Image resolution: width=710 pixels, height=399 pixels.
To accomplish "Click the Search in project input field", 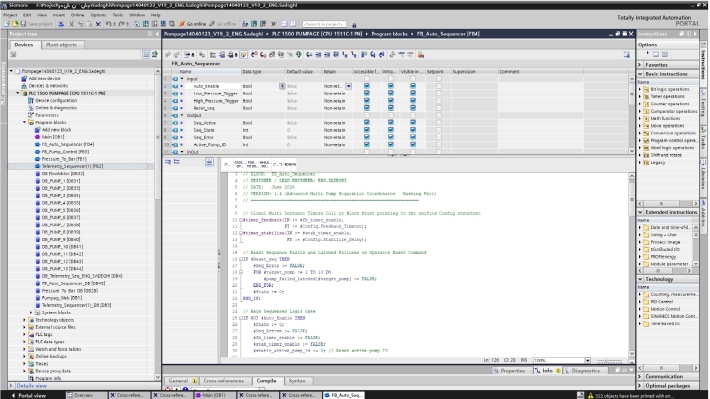I will point(324,24).
